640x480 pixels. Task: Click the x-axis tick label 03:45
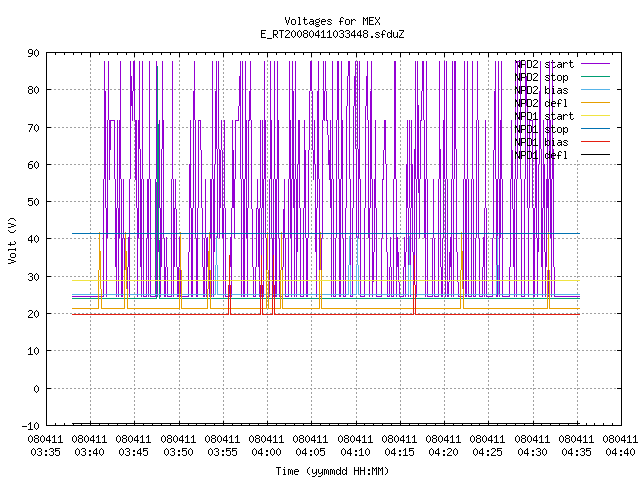point(133,452)
